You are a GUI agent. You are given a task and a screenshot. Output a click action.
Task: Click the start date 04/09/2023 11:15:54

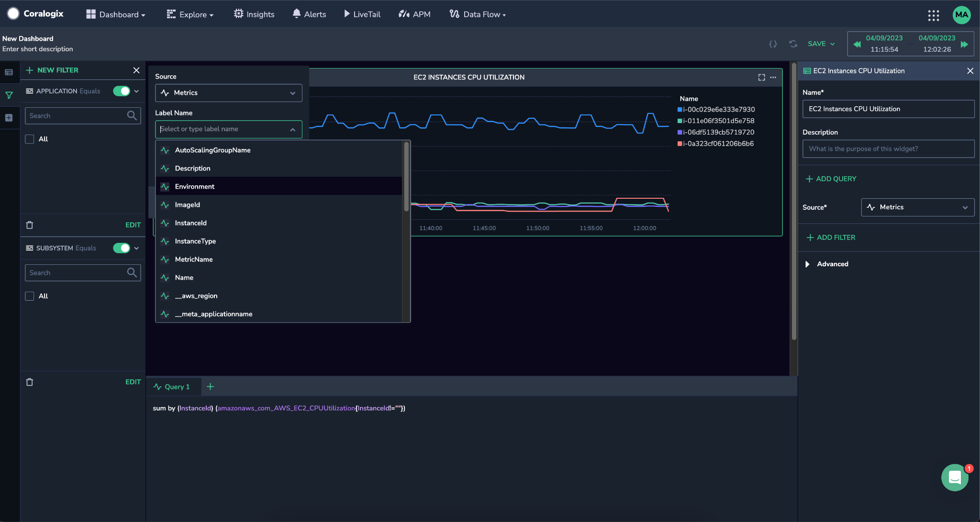pos(884,44)
